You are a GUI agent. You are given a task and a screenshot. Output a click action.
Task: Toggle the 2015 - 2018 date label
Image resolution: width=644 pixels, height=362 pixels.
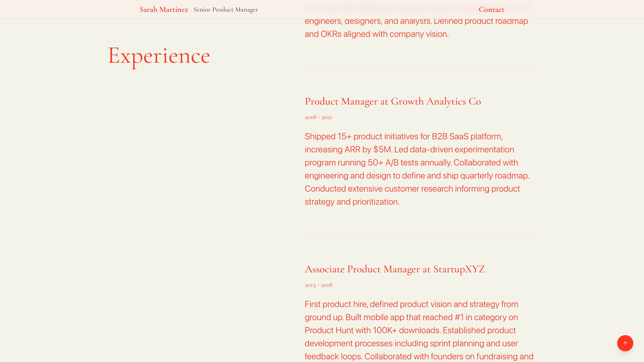[318, 285]
